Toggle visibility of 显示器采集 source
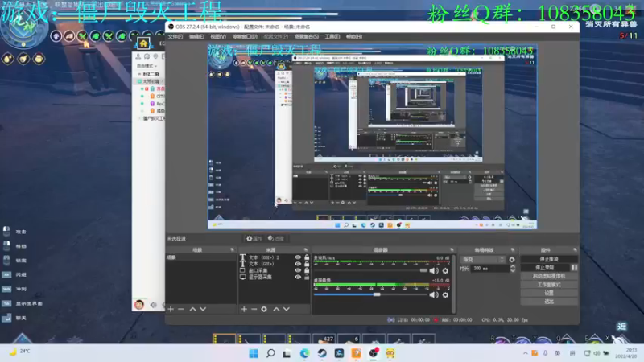The image size is (644, 362). coord(298,277)
